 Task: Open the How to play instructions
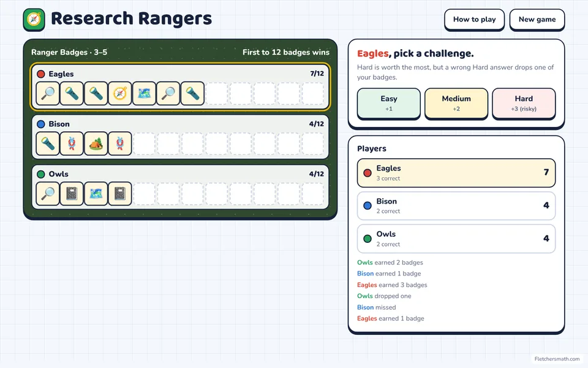pos(474,20)
